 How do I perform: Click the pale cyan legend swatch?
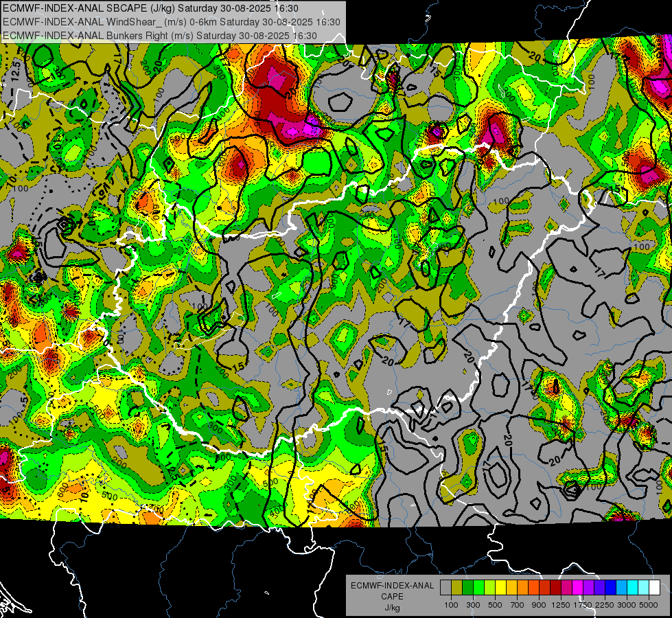click(644, 588)
